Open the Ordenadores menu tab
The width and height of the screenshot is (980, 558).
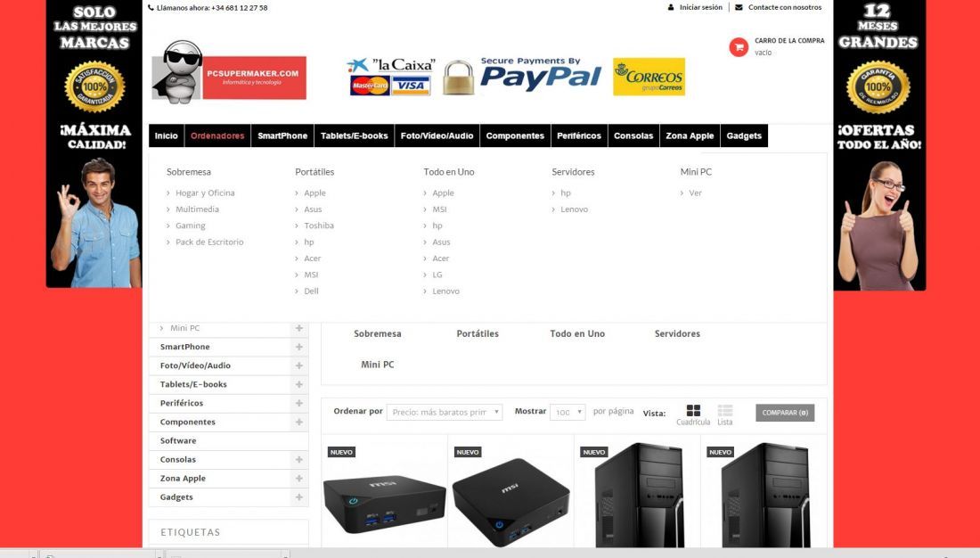[x=217, y=135]
